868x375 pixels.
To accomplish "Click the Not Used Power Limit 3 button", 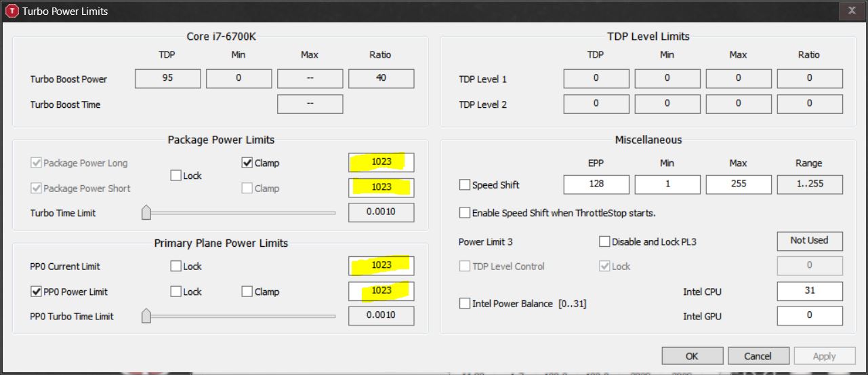I will coord(810,241).
